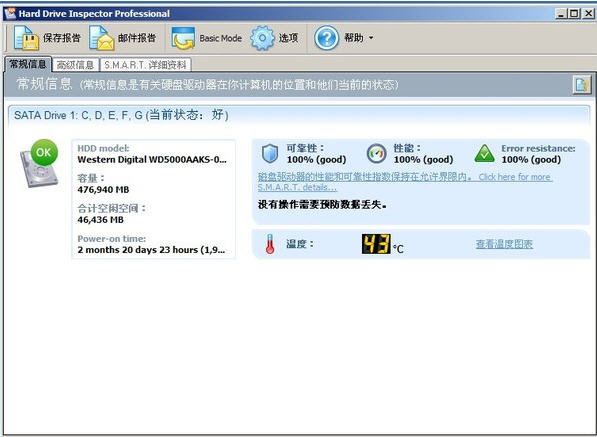Screen dimensions: 597x437
Task: Open the 'Click here for more S.M.A.R.T. details' link
Action: click(x=405, y=182)
